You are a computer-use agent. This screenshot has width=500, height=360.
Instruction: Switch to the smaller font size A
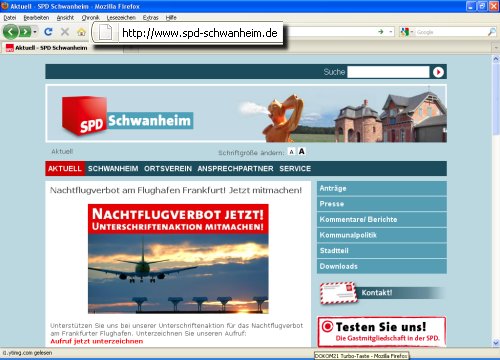coord(291,152)
